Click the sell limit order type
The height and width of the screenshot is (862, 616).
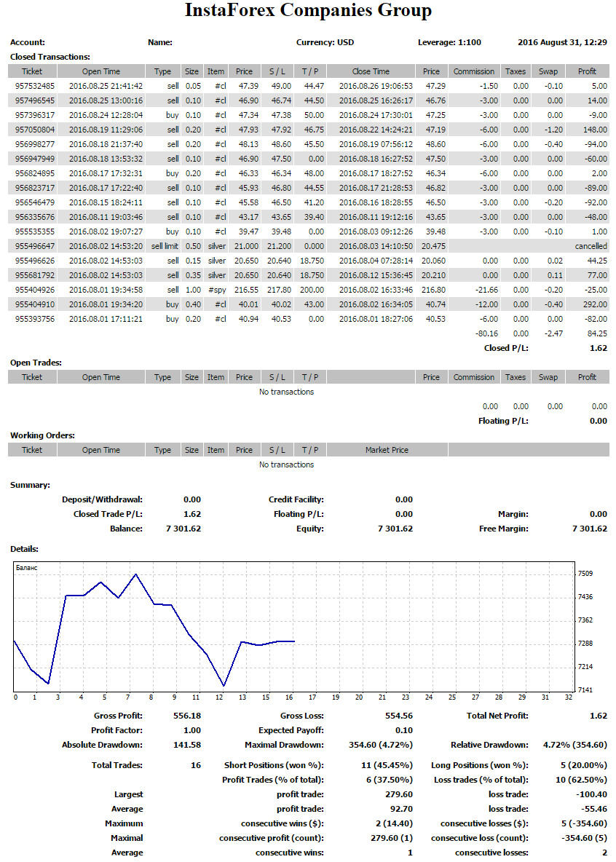pos(165,246)
